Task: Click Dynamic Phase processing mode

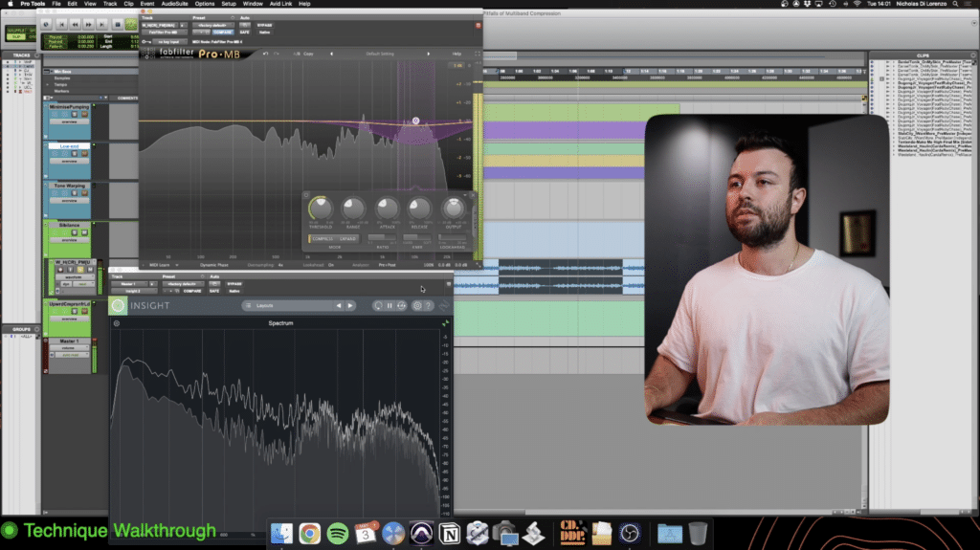Action: coord(213,265)
